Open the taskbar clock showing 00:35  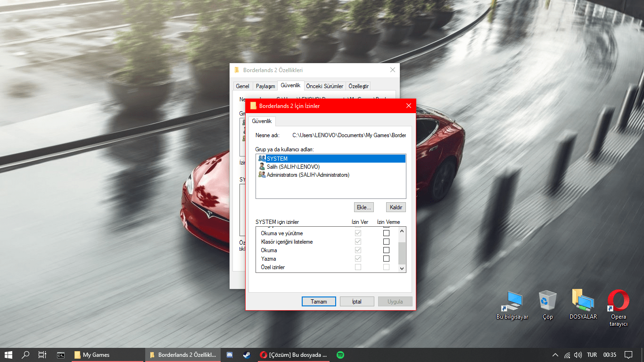[x=610, y=355]
